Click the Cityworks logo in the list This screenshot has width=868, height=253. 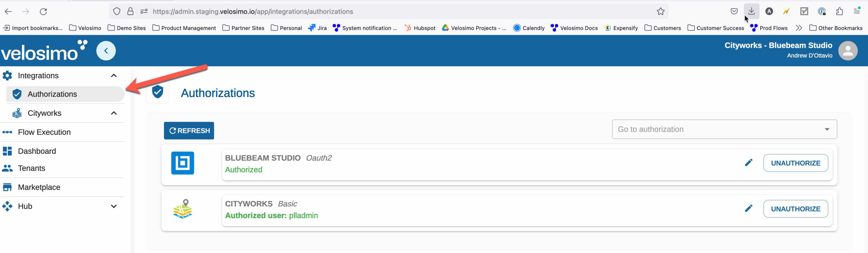(x=182, y=209)
